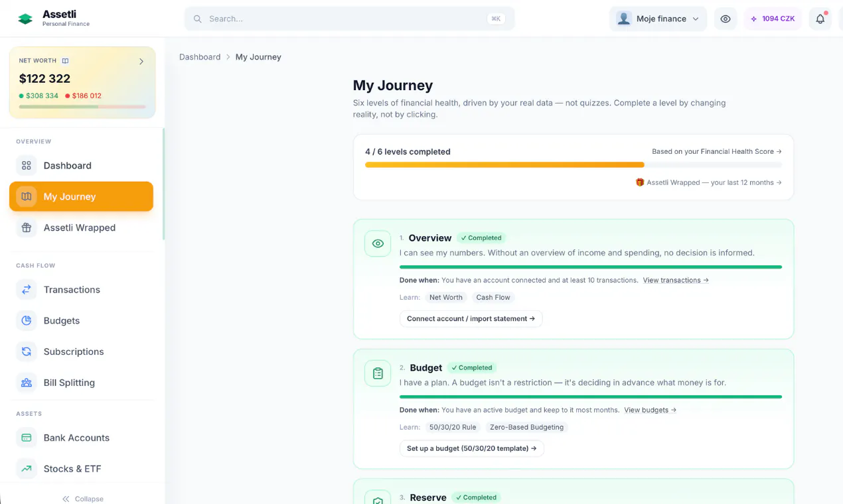Collapse the sidebar with the Collapse button
The width and height of the screenshot is (843, 504).
[82, 499]
